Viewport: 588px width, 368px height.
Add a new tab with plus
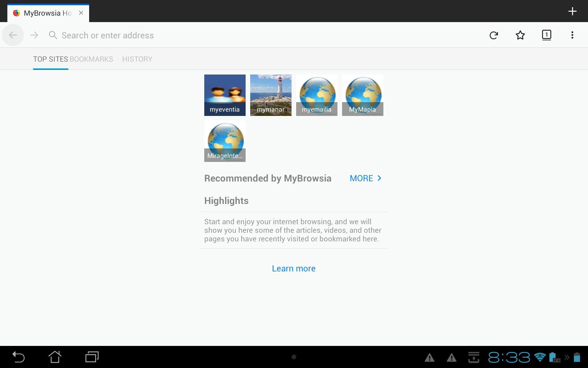coord(572,11)
